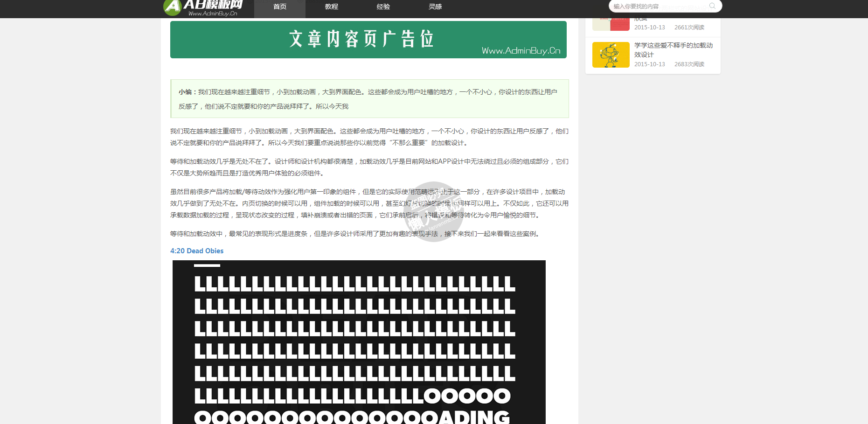Click the search magnifier icon
This screenshot has height=424, width=868.
point(712,6)
